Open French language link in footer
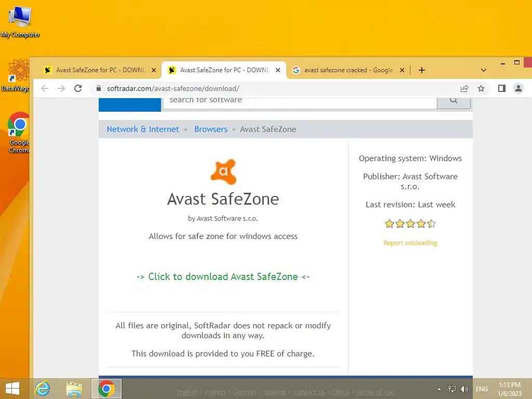Image resolution: width=532 pixels, height=399 pixels. coord(215,392)
